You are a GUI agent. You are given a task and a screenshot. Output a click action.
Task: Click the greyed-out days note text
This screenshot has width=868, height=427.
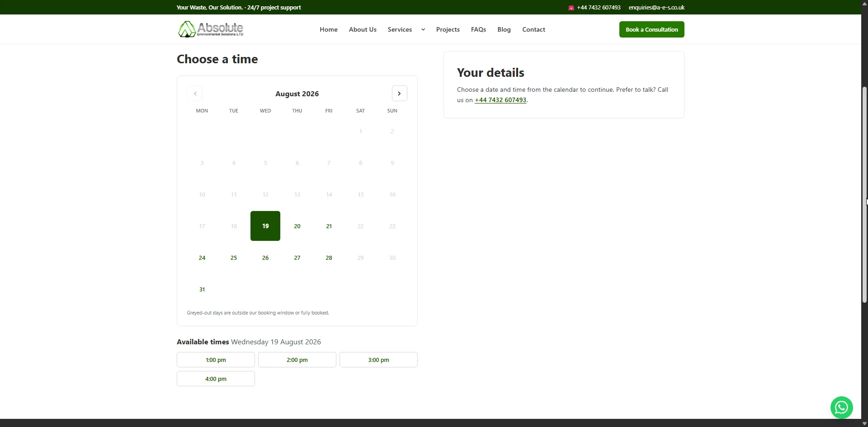258,313
